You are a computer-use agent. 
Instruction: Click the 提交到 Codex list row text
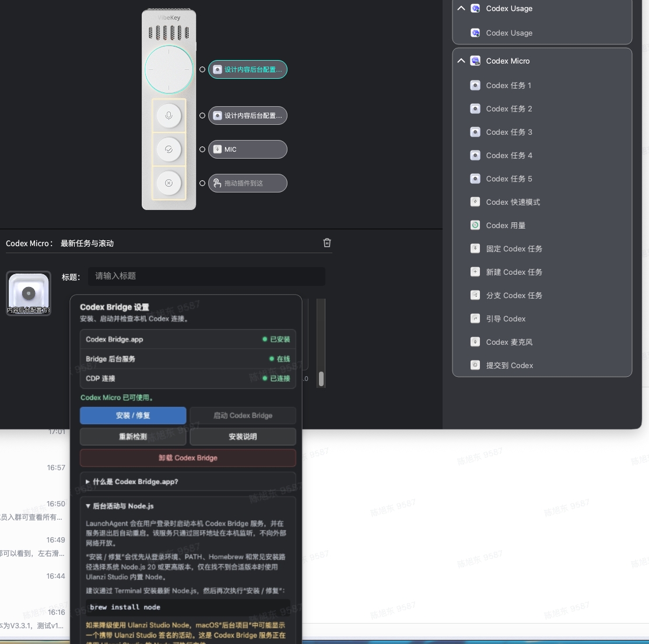tap(510, 365)
